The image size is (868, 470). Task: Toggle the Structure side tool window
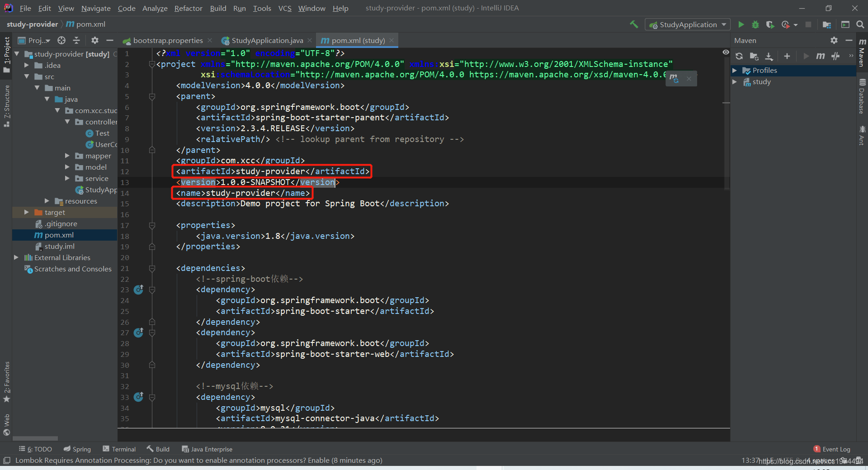click(6, 106)
